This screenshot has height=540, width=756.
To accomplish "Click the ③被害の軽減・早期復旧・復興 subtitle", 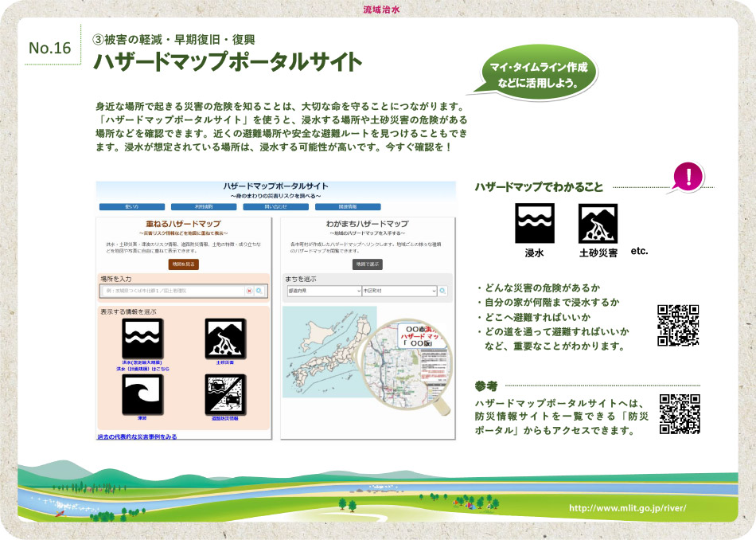I will click(174, 40).
